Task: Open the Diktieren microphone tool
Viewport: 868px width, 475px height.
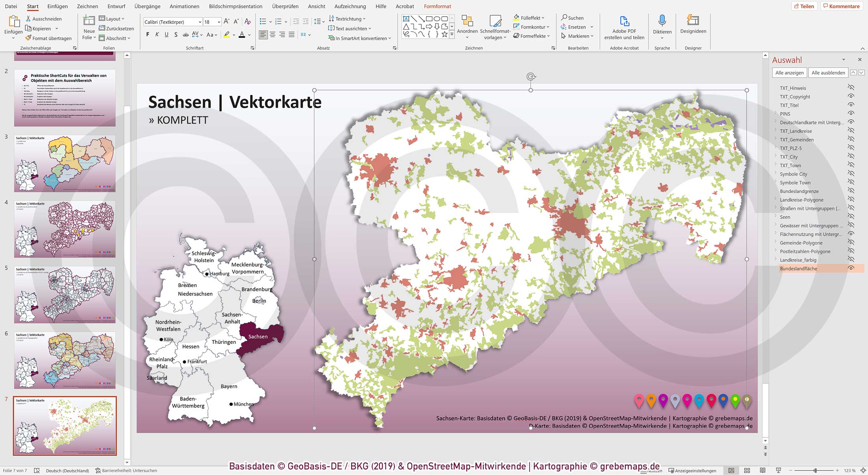Action: (662, 22)
